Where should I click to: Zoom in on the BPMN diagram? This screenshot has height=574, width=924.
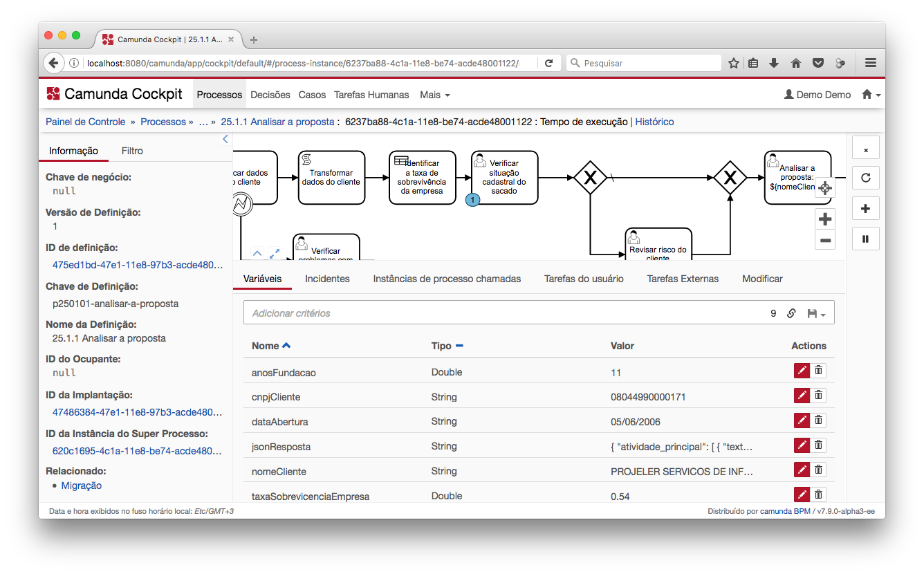(824, 219)
